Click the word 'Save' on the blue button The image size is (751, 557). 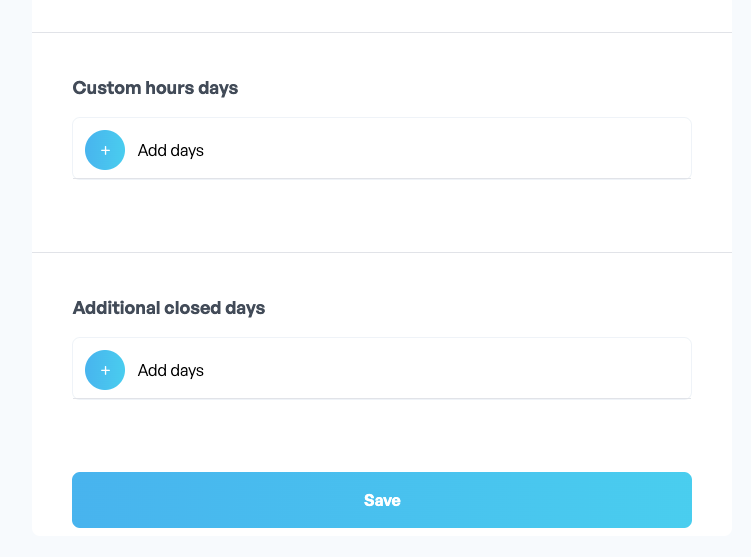(x=382, y=500)
